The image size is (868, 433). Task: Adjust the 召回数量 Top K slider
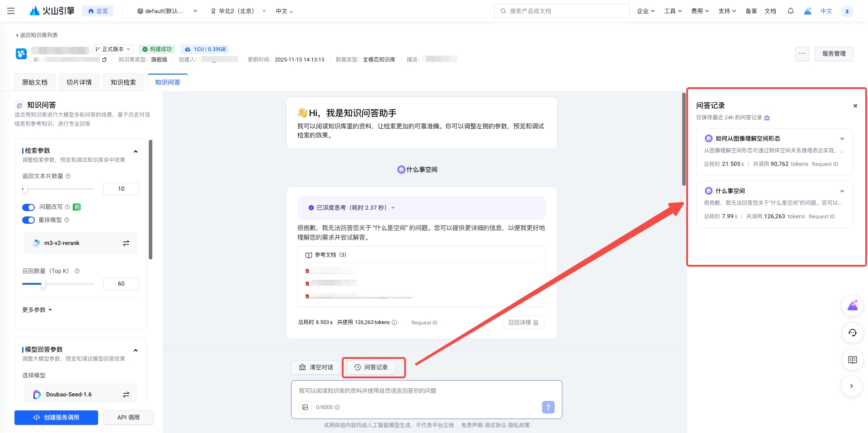tap(43, 284)
